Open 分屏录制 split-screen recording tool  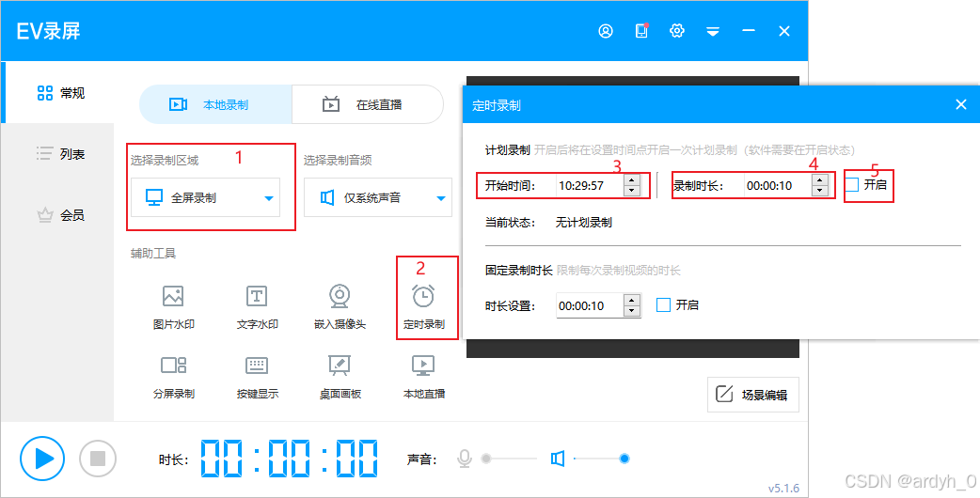click(x=173, y=377)
